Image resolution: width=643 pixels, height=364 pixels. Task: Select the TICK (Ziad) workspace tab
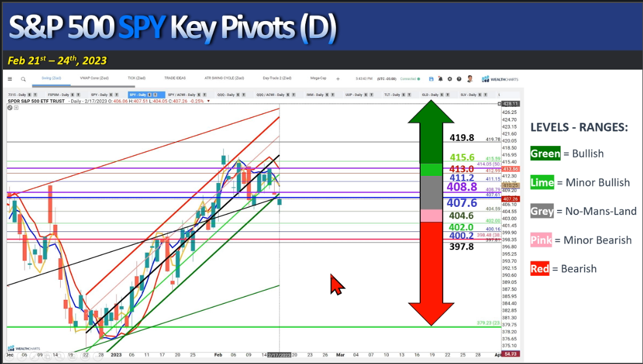[137, 78]
